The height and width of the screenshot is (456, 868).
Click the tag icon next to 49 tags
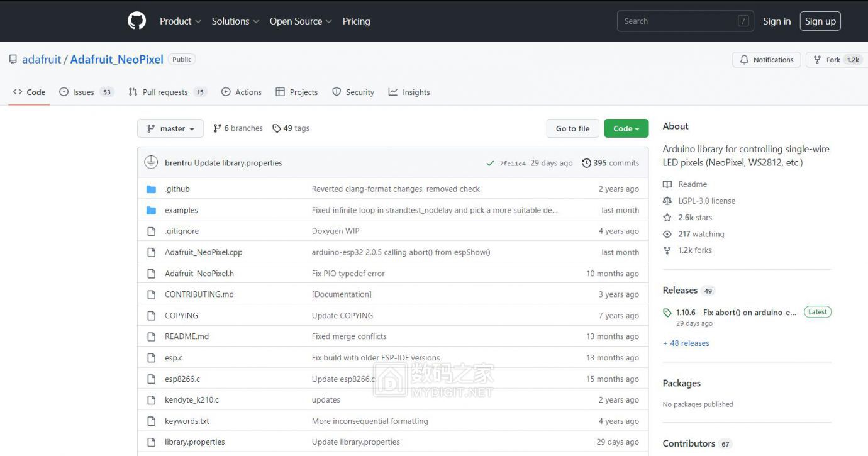[277, 128]
